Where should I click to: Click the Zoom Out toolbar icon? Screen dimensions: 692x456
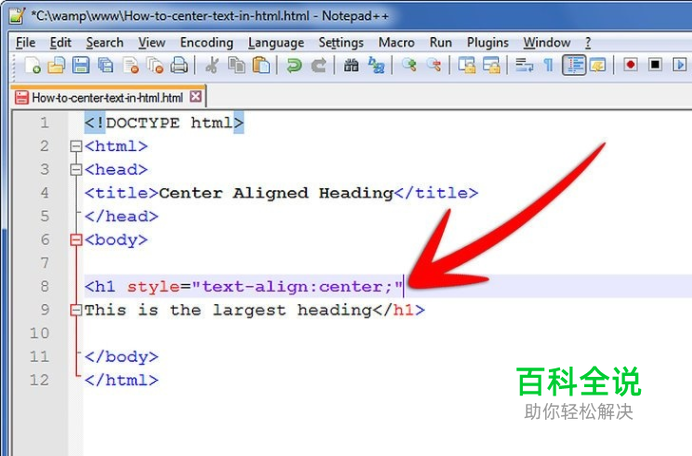pos(434,65)
